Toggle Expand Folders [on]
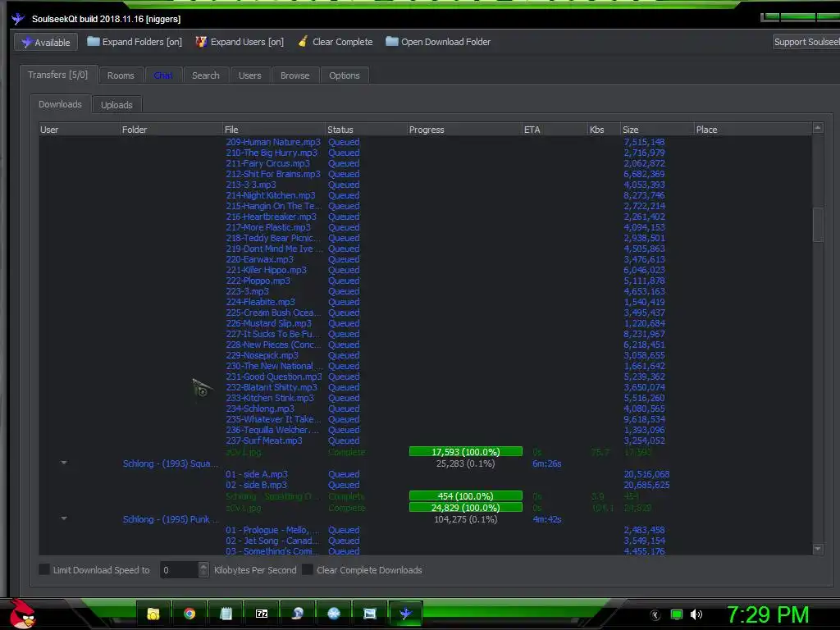 tap(135, 42)
